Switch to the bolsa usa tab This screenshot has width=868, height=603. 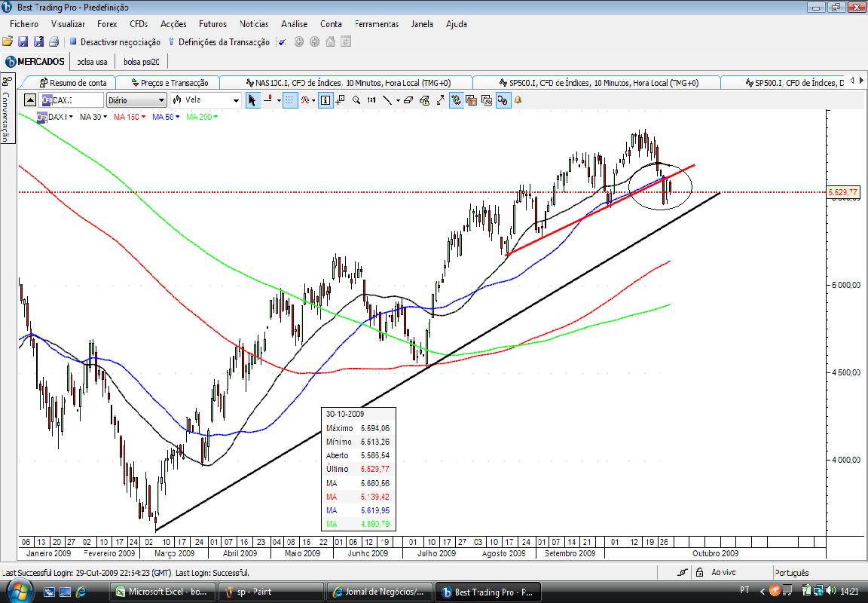point(93,62)
